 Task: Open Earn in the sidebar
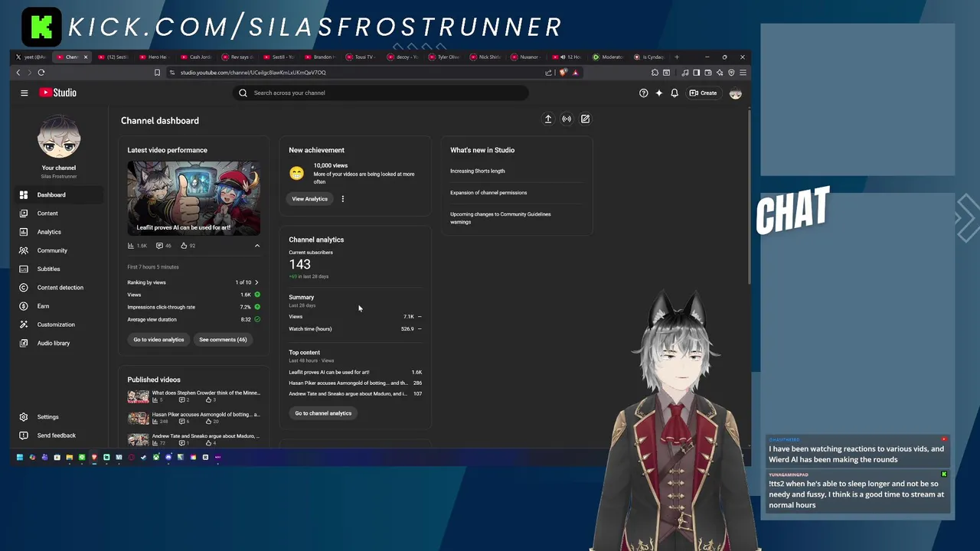[59, 306]
